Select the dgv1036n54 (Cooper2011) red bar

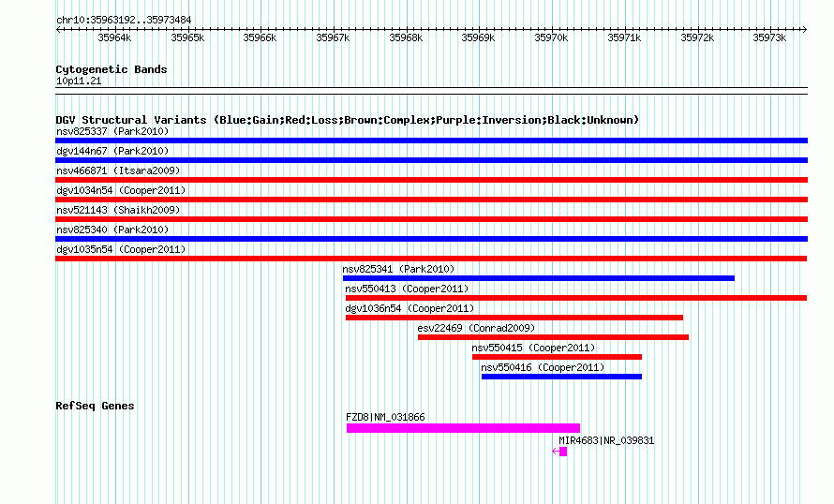point(514,318)
